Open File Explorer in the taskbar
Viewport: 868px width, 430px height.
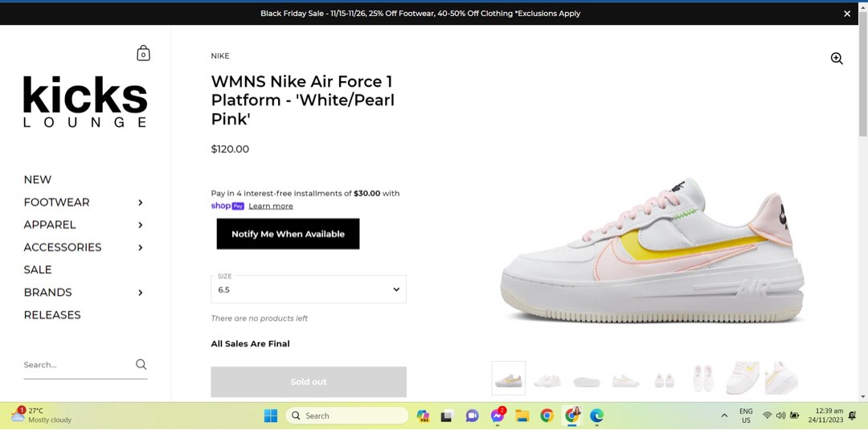(522, 416)
